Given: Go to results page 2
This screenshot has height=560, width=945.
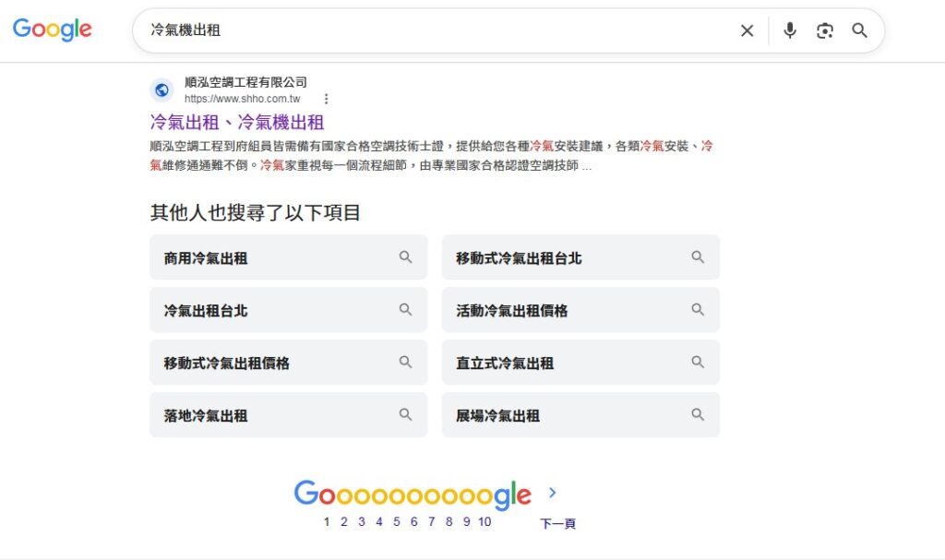Looking at the screenshot, I should click(344, 522).
